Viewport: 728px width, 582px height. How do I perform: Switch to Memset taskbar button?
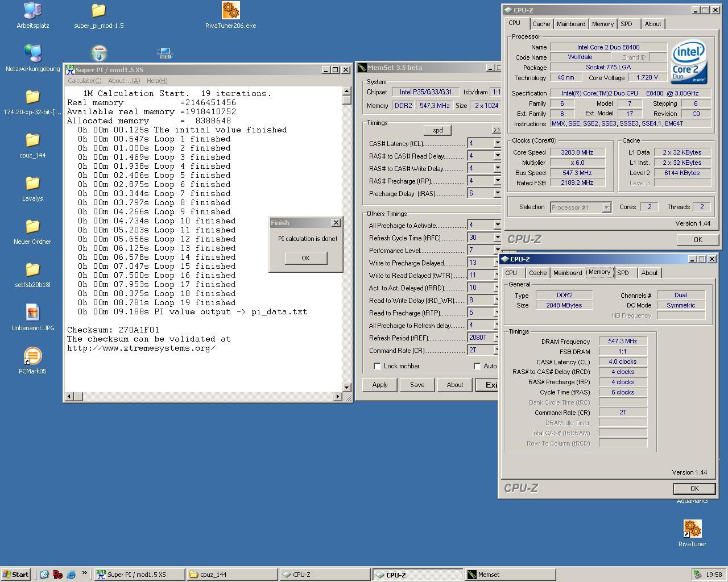[x=510, y=575]
